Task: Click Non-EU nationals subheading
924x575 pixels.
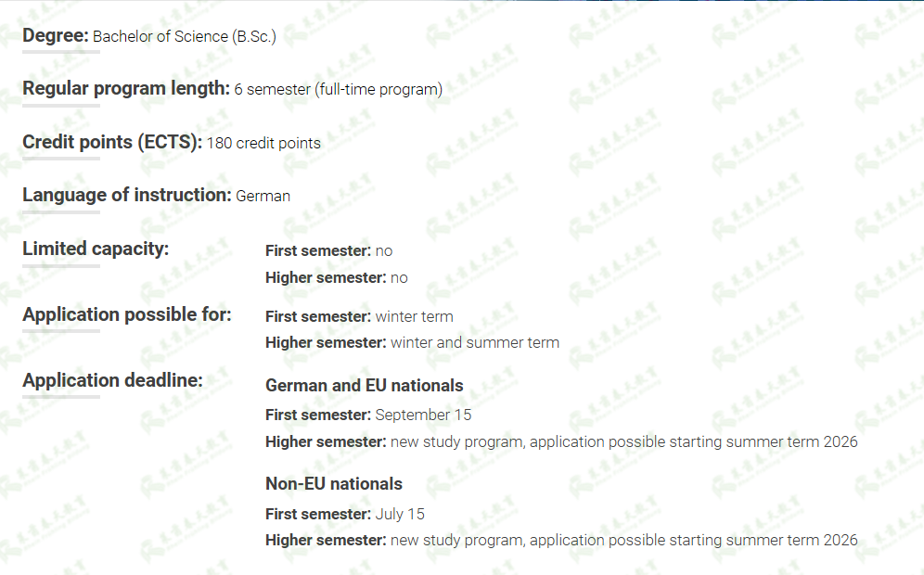Action: (334, 484)
